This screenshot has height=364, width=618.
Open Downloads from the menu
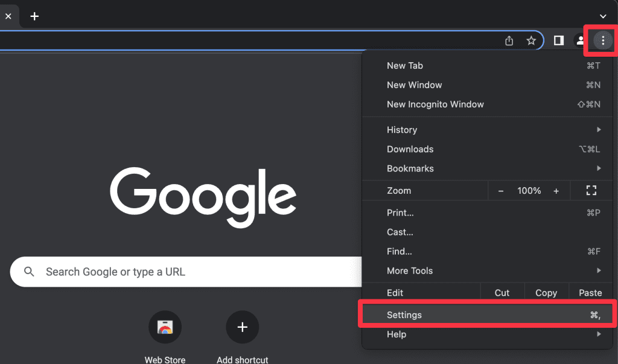[487, 149]
